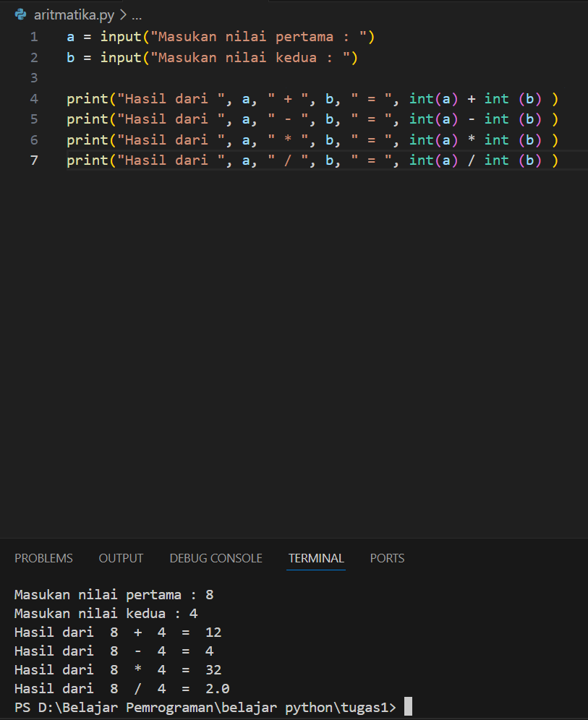The image size is (588, 720).
Task: Click the Python icon on the aritmatika.py tab
Action: 20,13
